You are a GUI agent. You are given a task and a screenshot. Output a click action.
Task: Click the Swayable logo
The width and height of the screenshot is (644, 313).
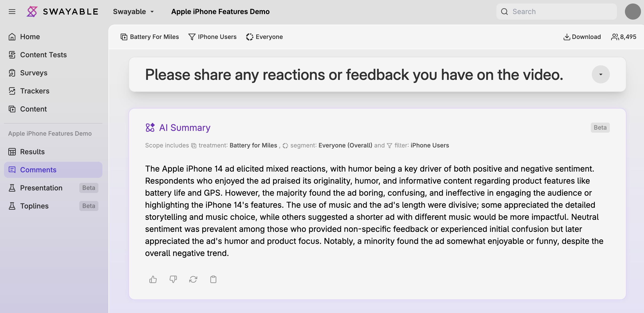[x=62, y=11]
